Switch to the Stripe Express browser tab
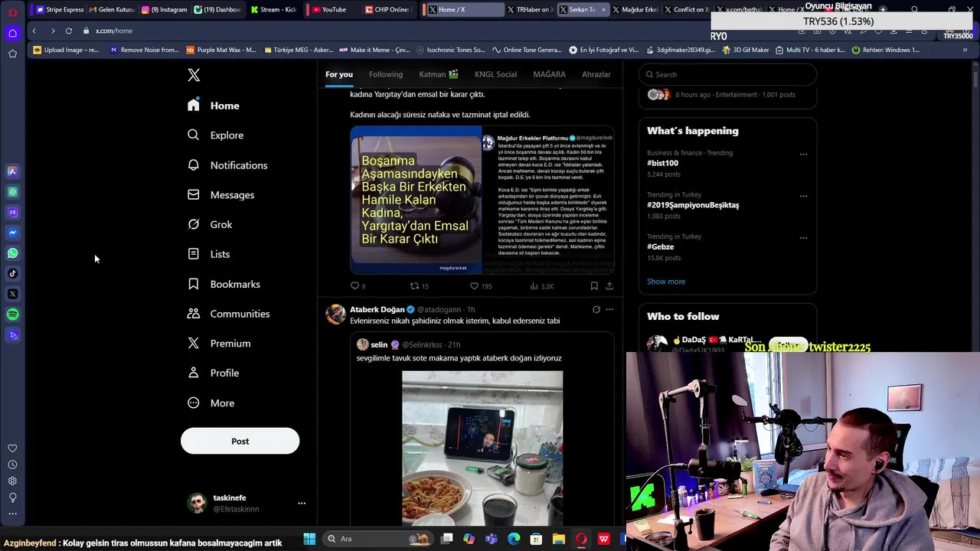Screen dimensions: 980x551 [60, 9]
